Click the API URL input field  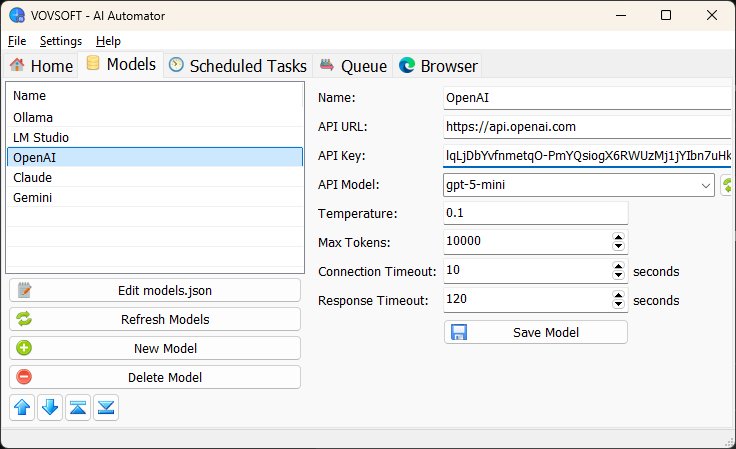pos(587,127)
